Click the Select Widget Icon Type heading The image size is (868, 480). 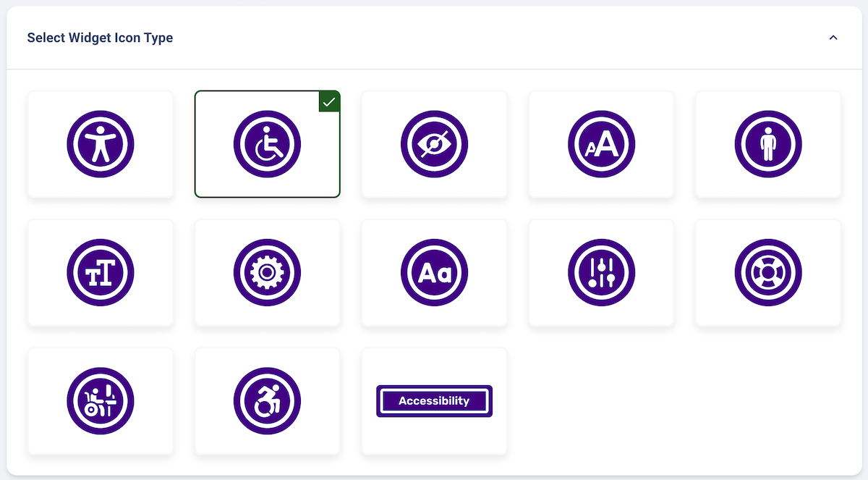tap(100, 38)
